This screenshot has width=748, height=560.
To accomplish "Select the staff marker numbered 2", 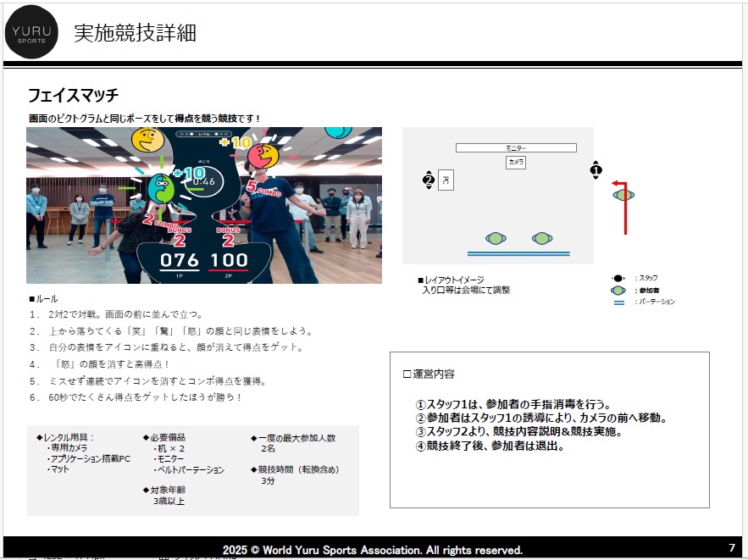I will tap(429, 180).
